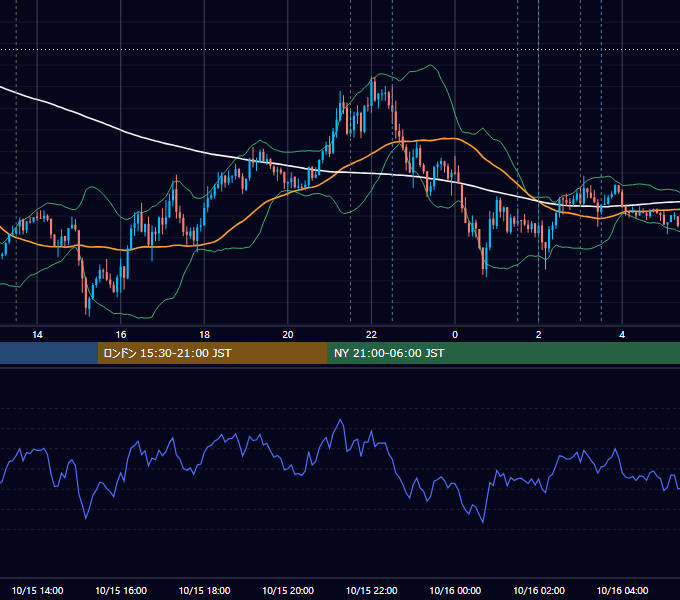Click hour label 4 on upper axis
Viewport: 680px width, 600px height.
tap(622, 335)
